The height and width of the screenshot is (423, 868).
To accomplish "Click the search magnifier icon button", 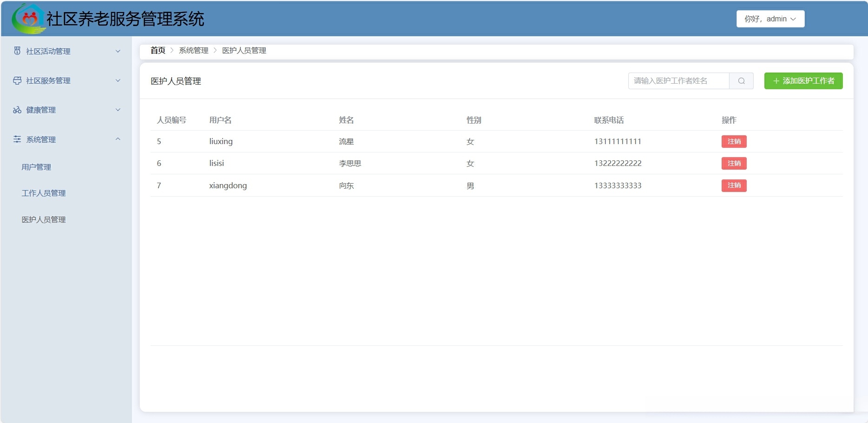I will pyautogui.click(x=741, y=81).
